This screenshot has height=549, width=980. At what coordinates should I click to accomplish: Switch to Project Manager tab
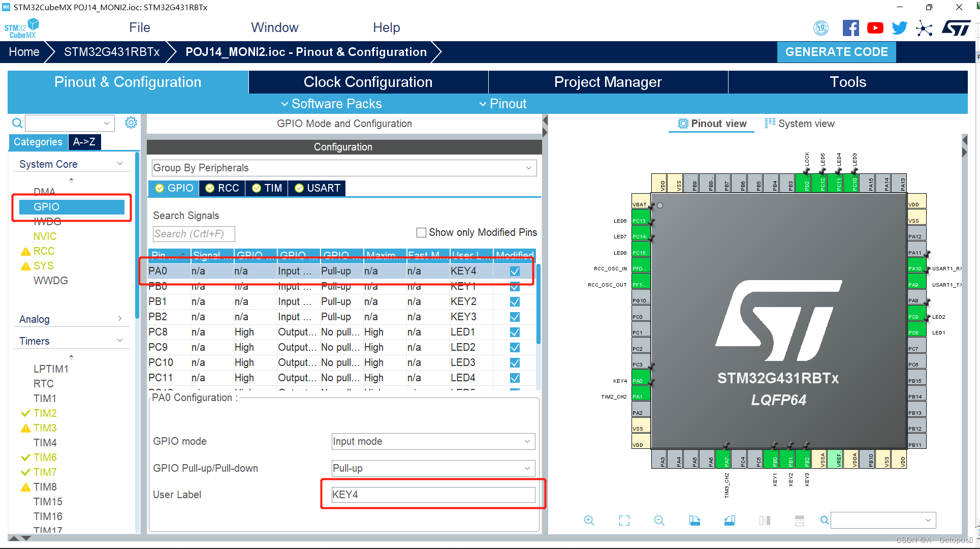coord(608,82)
